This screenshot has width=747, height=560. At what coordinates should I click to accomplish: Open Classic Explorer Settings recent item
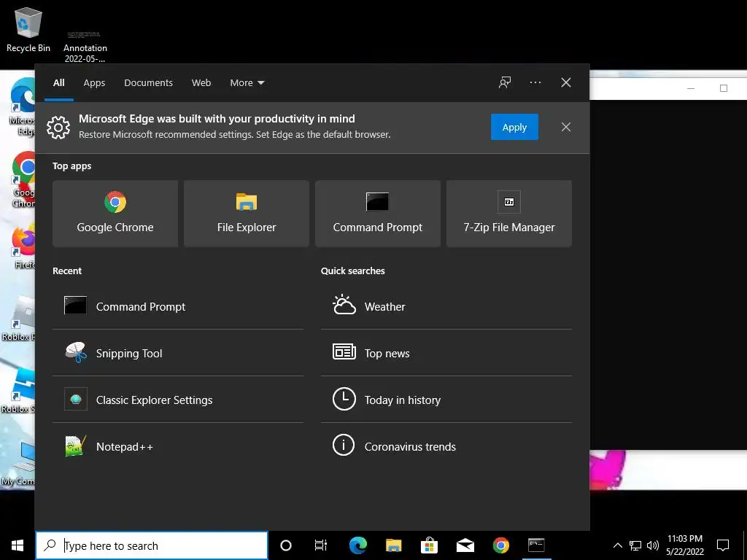pyautogui.click(x=178, y=400)
